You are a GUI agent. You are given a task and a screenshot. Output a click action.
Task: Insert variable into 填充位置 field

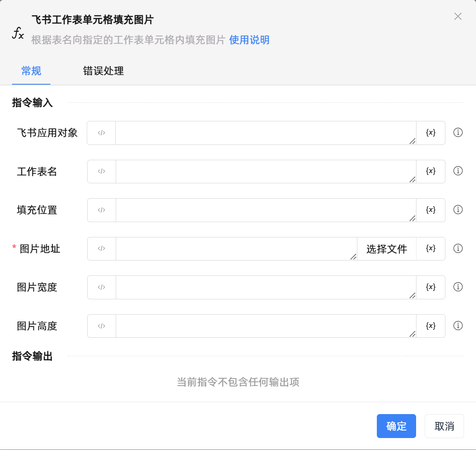click(x=431, y=210)
